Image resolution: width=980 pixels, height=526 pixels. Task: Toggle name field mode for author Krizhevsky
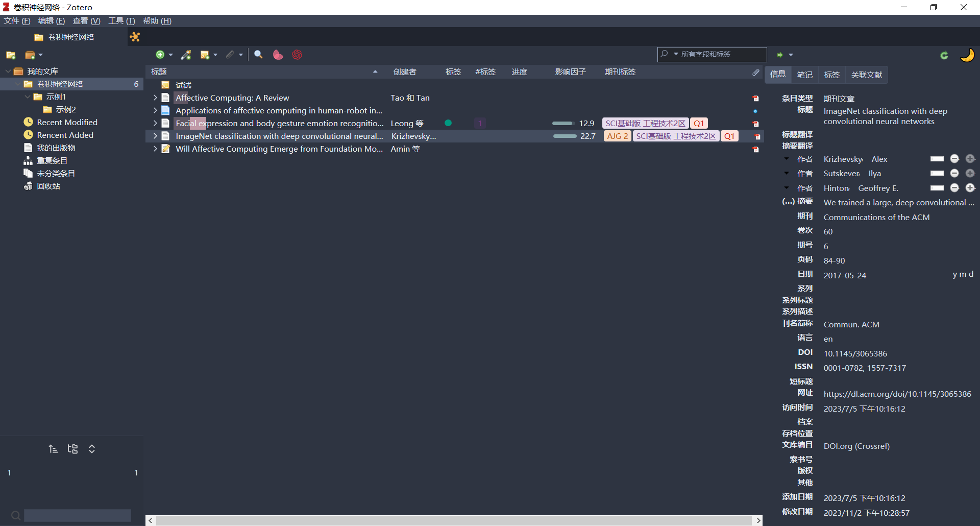coord(937,159)
